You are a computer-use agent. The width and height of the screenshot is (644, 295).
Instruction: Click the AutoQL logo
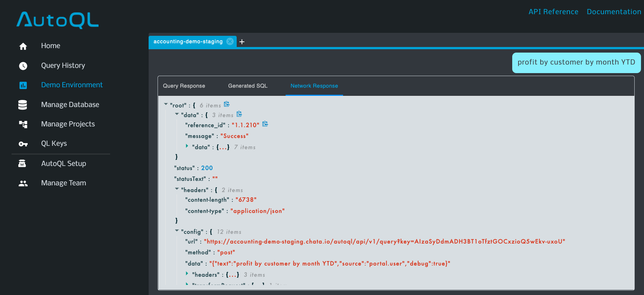point(57,20)
